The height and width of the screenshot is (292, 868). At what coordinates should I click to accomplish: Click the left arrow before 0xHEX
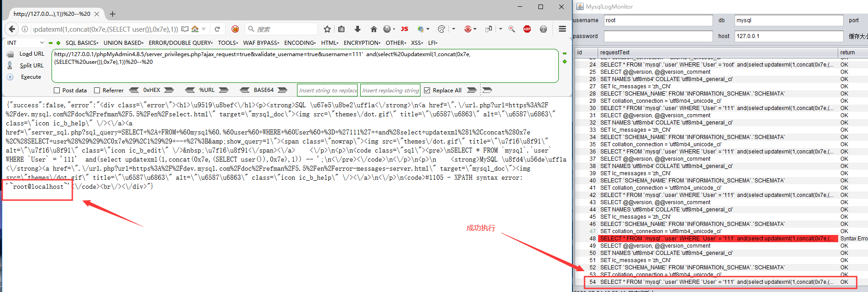coord(134,90)
